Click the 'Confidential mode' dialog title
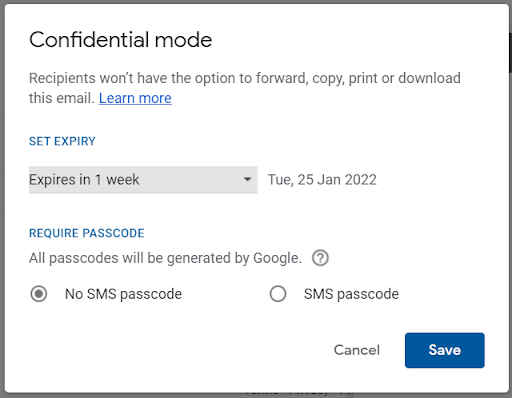This screenshot has height=398, width=512. point(121,40)
